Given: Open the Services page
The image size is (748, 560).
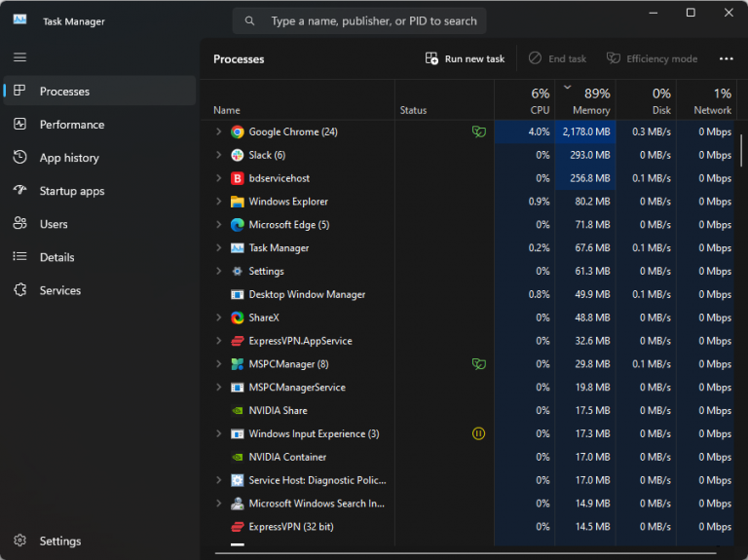Looking at the screenshot, I should (99, 290).
